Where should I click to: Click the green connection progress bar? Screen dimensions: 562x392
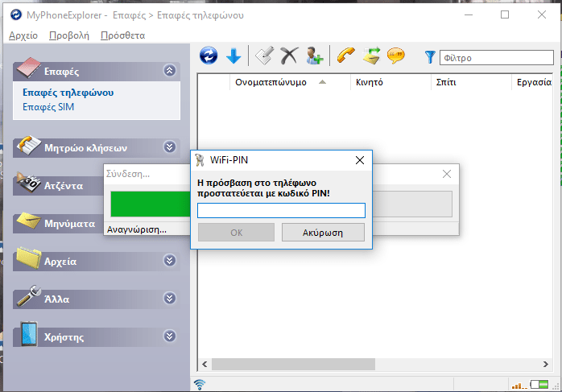point(151,204)
